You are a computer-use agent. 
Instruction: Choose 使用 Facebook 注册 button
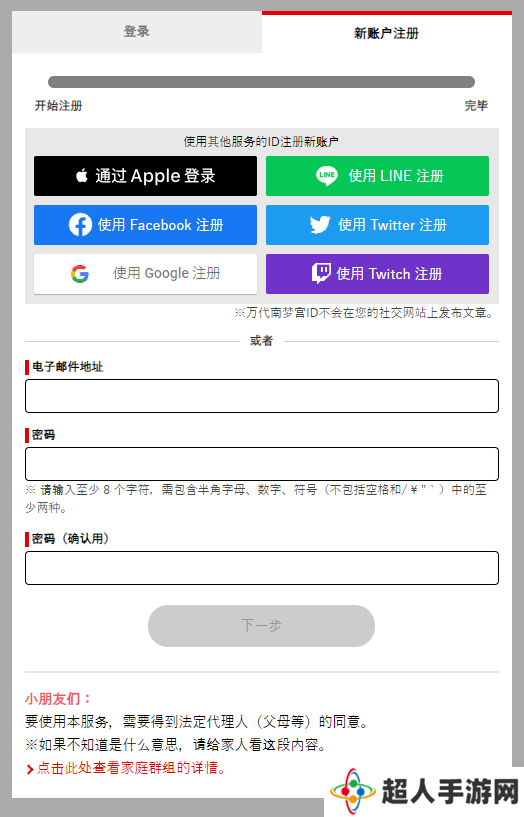pos(145,225)
